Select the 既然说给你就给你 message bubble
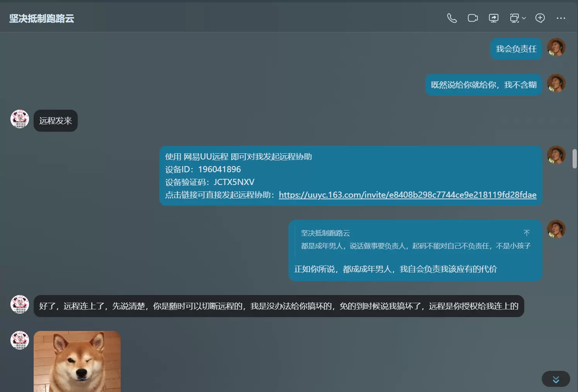The width and height of the screenshot is (578, 392). coord(484,85)
